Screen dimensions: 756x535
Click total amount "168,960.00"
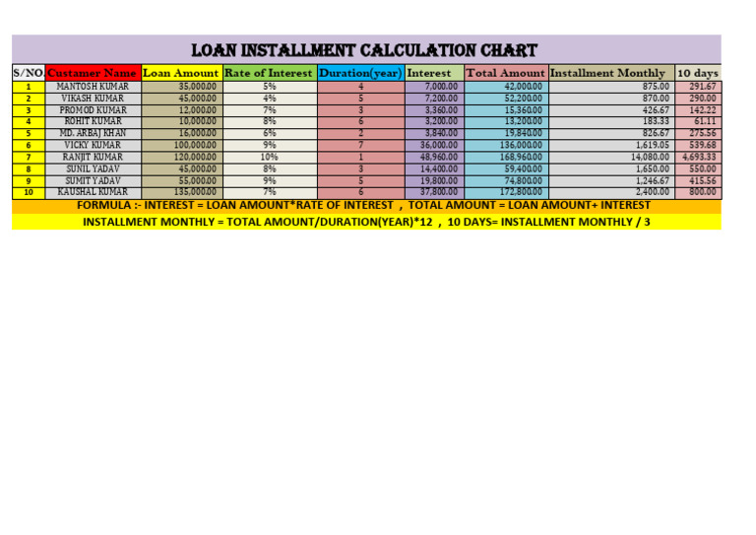pyautogui.click(x=506, y=158)
